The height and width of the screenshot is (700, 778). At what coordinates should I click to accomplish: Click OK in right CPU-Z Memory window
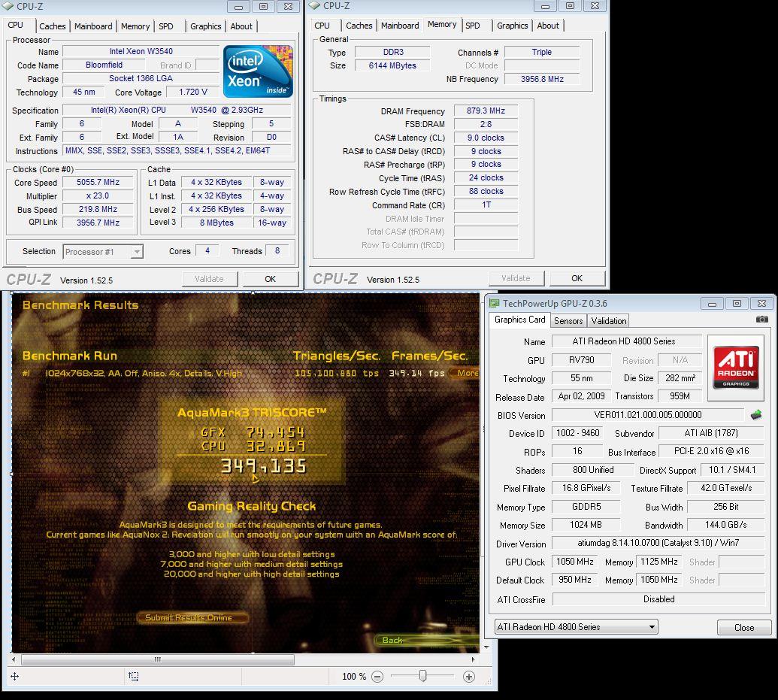pyautogui.click(x=577, y=278)
